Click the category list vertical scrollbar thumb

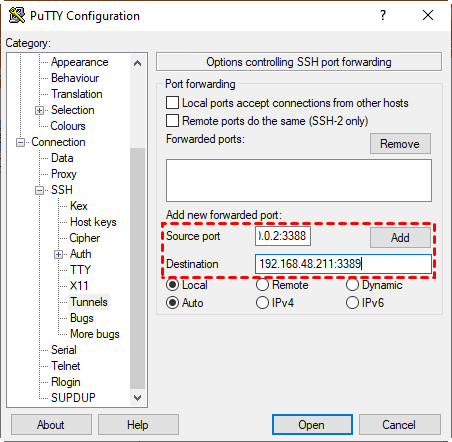point(137,268)
